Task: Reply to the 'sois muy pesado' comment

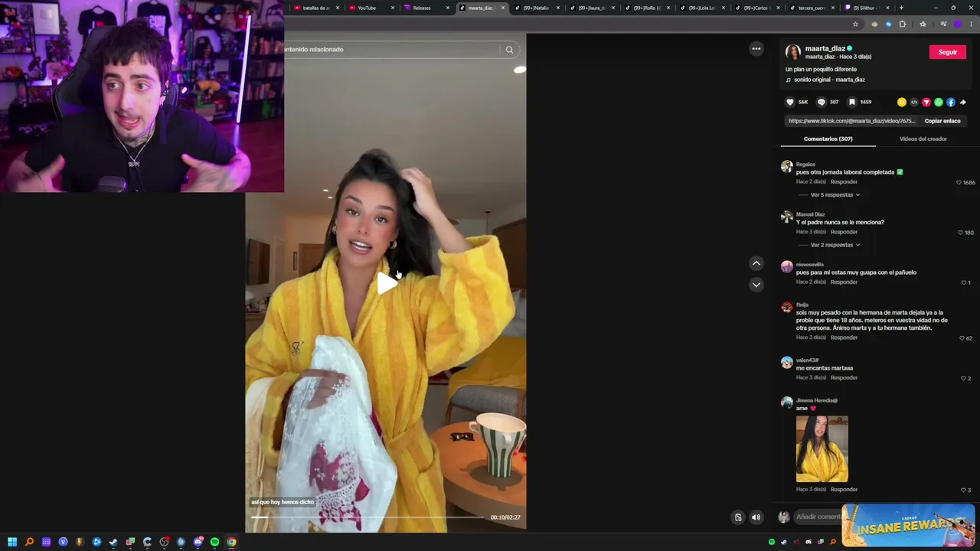Action: tap(844, 337)
